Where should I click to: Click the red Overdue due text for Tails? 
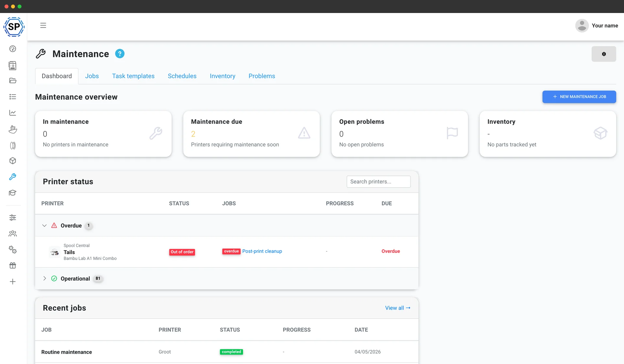pyautogui.click(x=391, y=251)
